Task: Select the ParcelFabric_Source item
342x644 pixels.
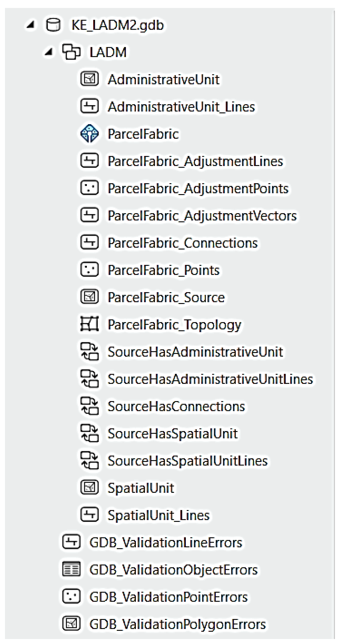Action: click(x=166, y=297)
